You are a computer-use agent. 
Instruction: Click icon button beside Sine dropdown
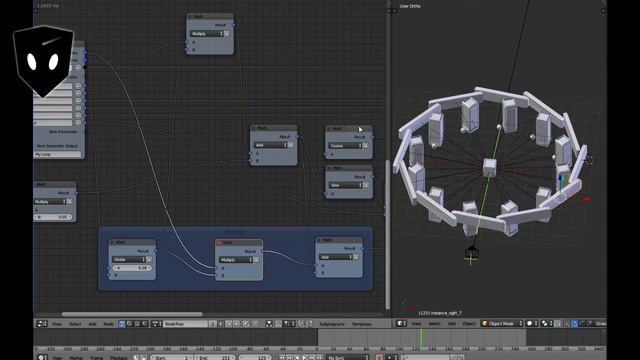tap(366, 185)
